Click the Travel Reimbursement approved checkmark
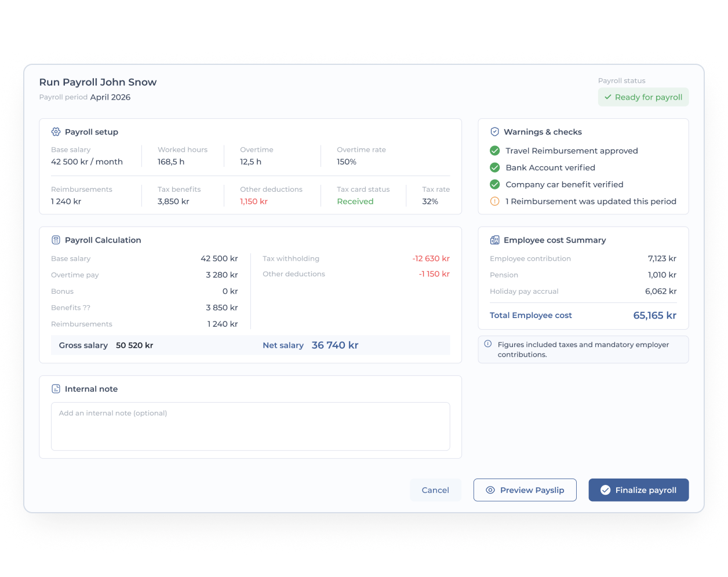Viewport: 728px width, 577px height. (494, 151)
